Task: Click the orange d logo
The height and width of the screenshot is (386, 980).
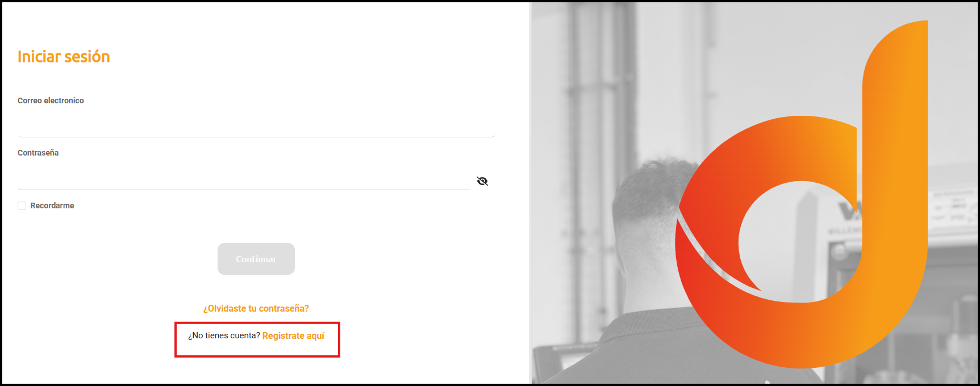Action: (x=801, y=194)
